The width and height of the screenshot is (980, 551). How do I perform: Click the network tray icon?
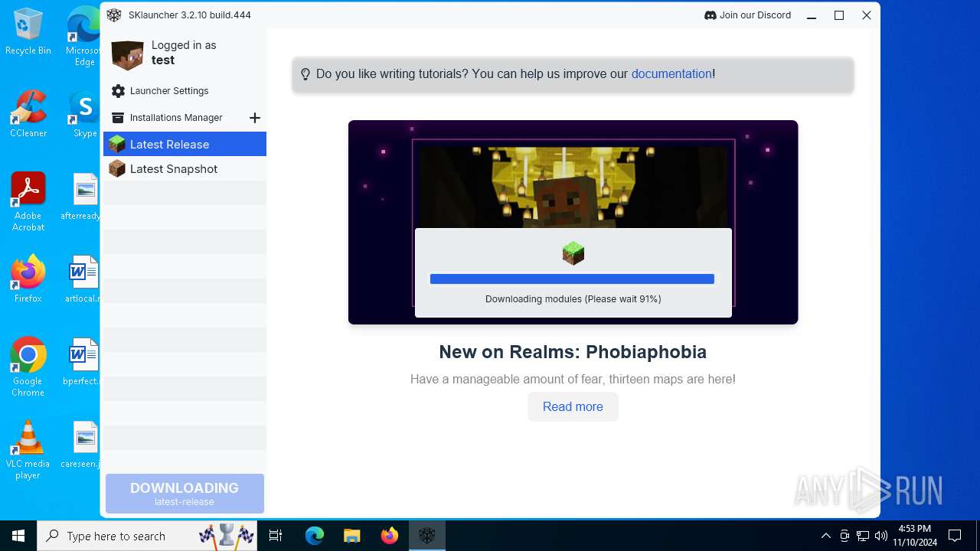[x=863, y=536]
